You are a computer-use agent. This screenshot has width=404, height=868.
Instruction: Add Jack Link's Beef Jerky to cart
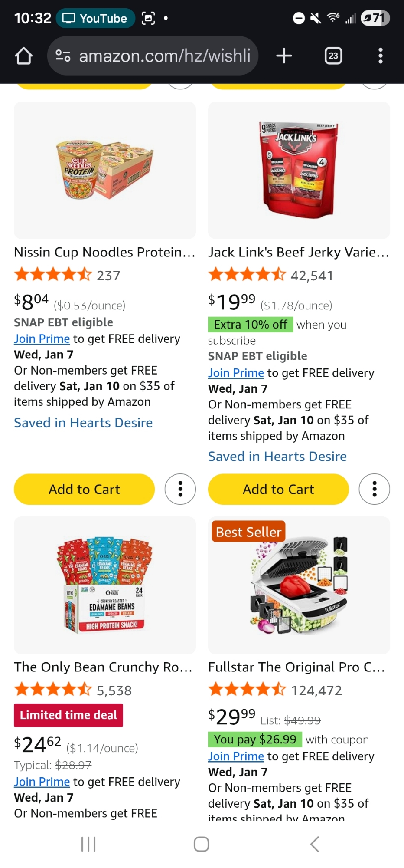(278, 489)
